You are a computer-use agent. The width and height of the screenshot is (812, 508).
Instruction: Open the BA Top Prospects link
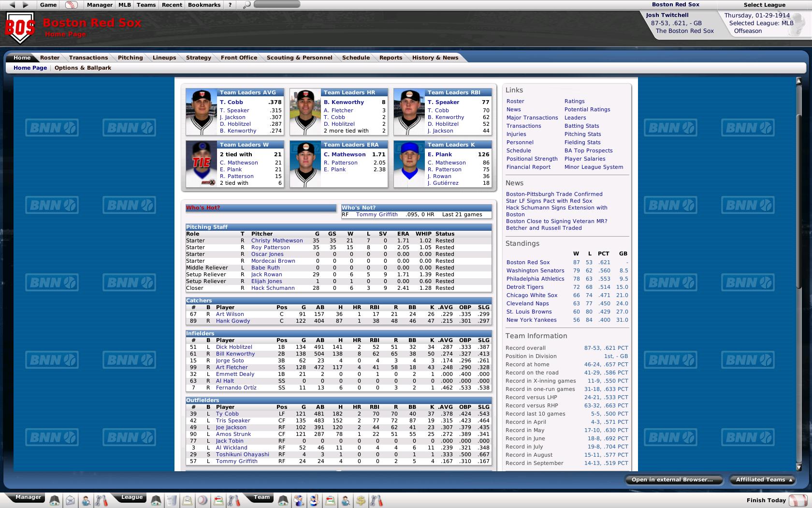[x=588, y=150]
